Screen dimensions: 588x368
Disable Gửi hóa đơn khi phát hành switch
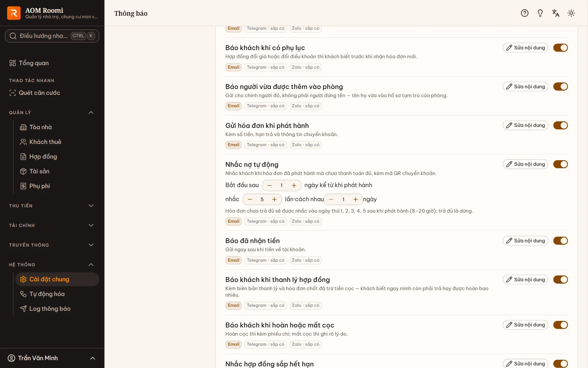(561, 125)
